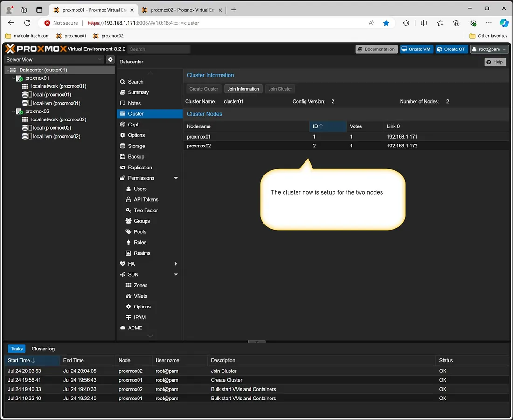513x420 pixels.
Task: Open the Replication settings
Action: [x=139, y=168]
